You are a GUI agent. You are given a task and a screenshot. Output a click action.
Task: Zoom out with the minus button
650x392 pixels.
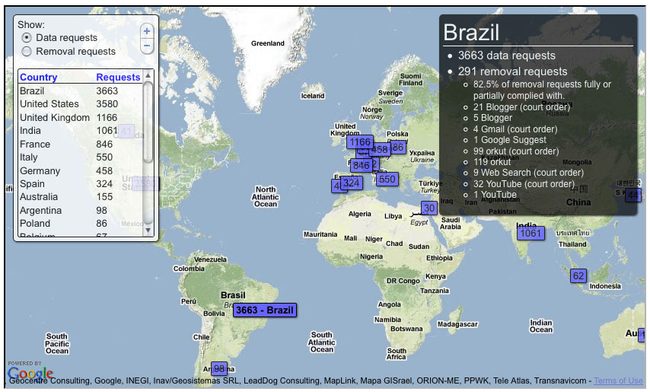(x=147, y=45)
